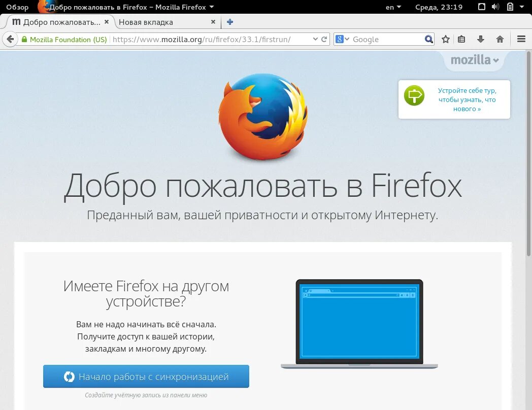Click the volume speaker icon
The width and height of the screenshot is (532, 410).
point(495,7)
